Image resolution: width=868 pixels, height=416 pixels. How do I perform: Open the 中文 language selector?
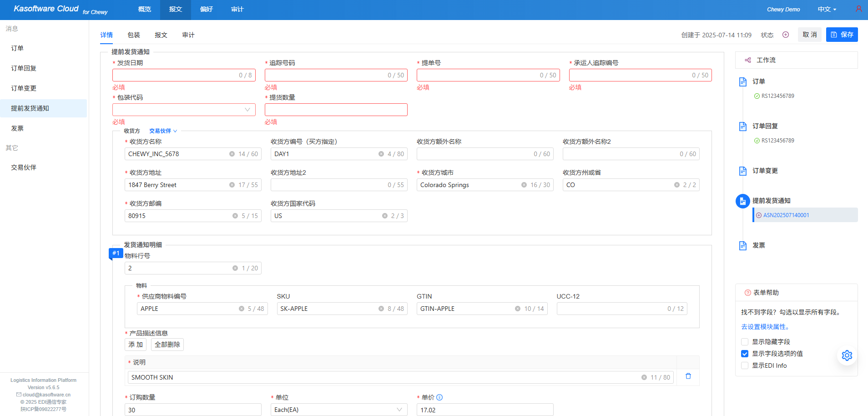(827, 9)
